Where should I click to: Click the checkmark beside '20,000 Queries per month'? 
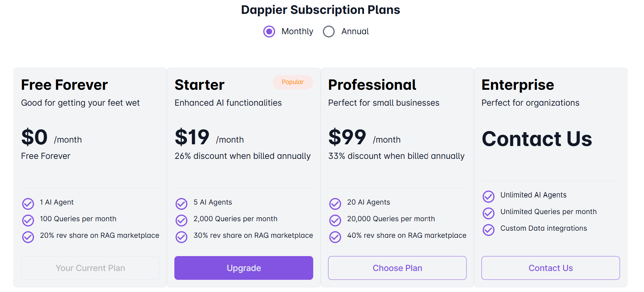click(335, 221)
